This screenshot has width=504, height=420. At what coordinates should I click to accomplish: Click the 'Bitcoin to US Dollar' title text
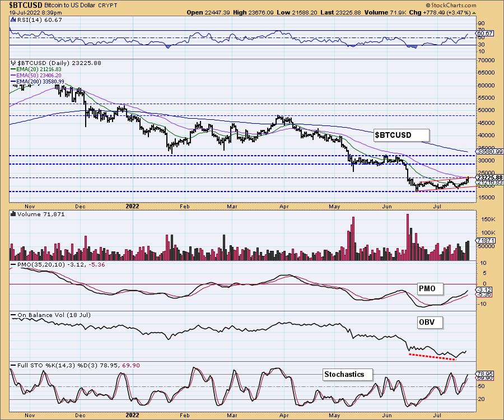click(69, 6)
